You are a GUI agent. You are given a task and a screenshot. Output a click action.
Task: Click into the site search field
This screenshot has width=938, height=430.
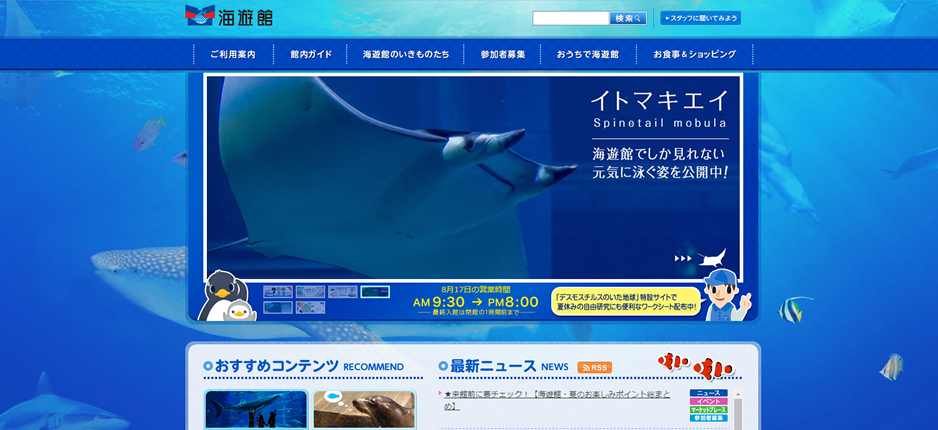coord(571,19)
